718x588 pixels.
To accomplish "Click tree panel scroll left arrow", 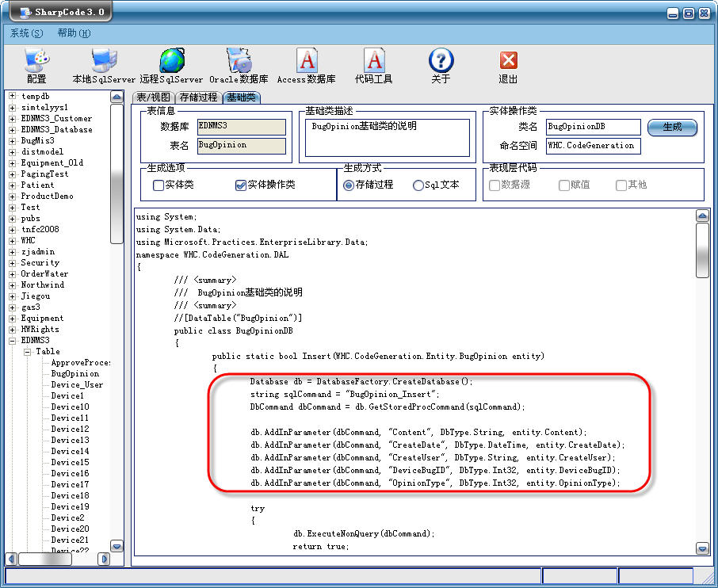I will tap(12, 559).
